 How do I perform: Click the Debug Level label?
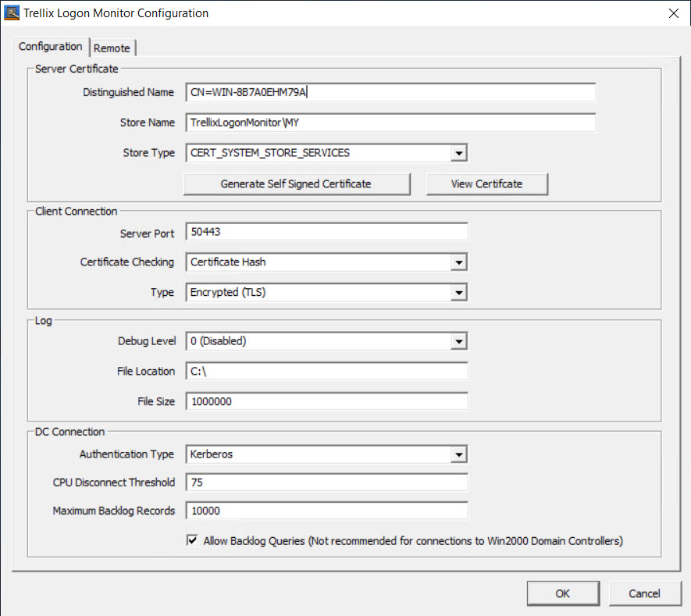(147, 341)
